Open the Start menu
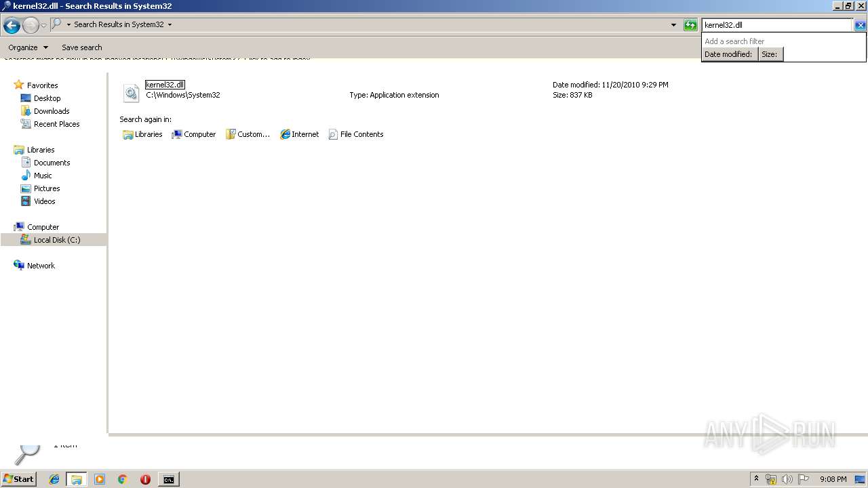 coord(18,479)
